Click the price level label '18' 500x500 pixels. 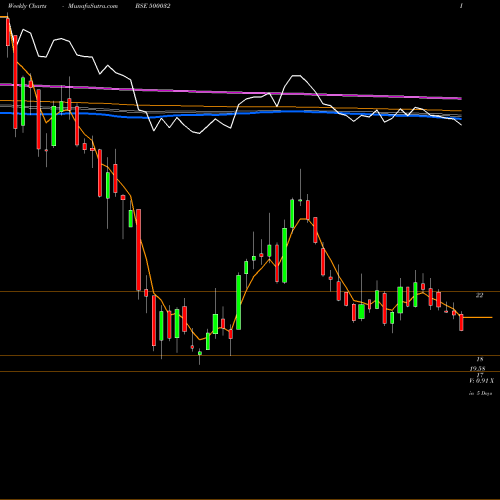tap(480, 359)
